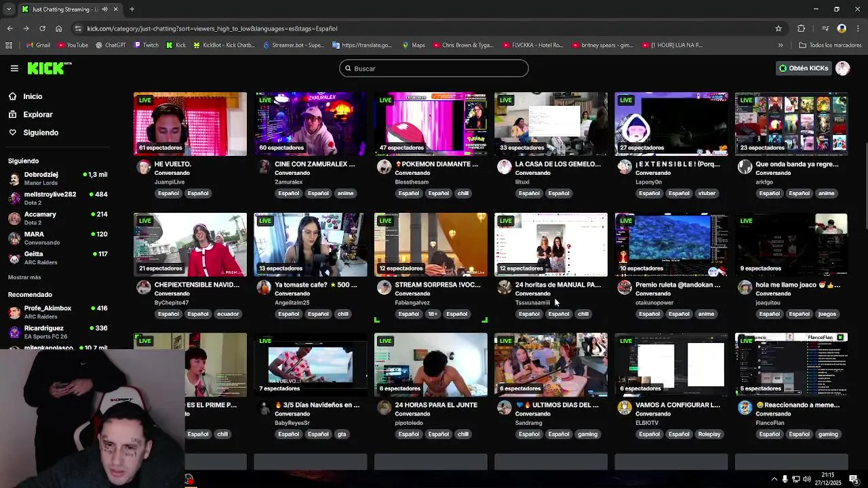
Task: Click the Lapony0n channel avatar
Action: tap(625, 167)
